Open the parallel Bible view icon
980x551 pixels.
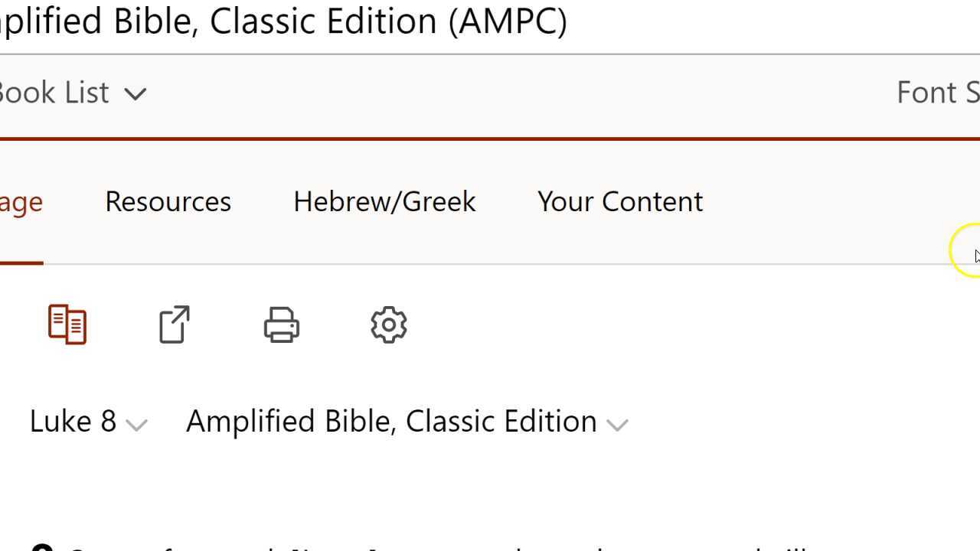click(x=67, y=324)
